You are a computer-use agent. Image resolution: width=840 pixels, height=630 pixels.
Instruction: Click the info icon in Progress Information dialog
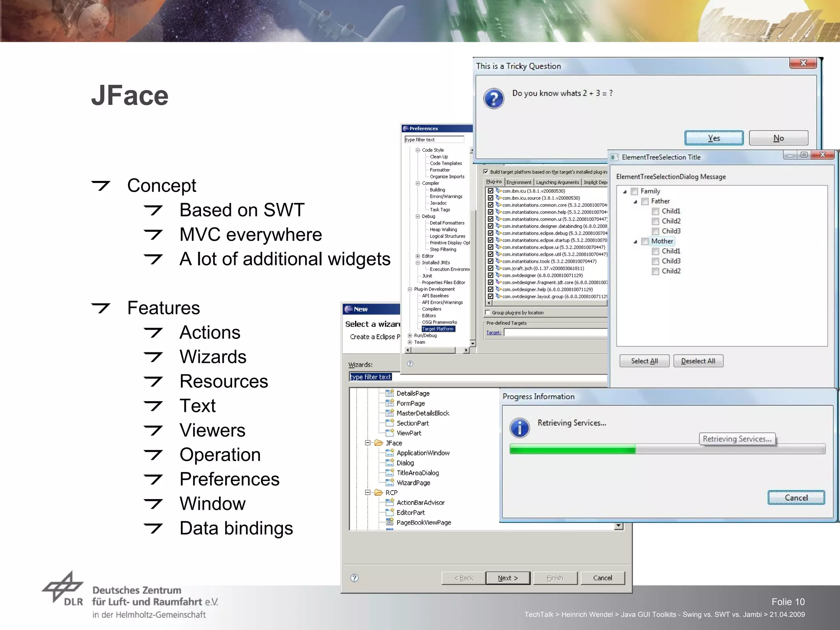[x=520, y=428]
